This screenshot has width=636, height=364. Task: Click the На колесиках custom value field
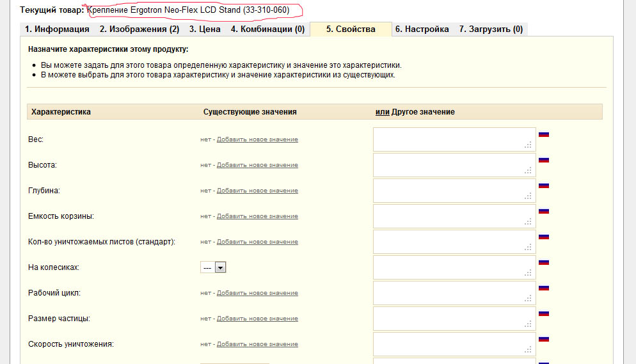(454, 267)
